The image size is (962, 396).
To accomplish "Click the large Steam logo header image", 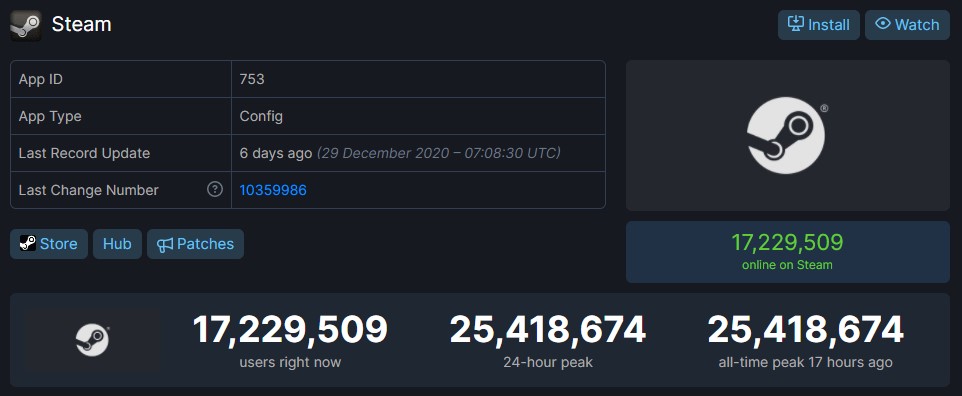I will 787,136.
